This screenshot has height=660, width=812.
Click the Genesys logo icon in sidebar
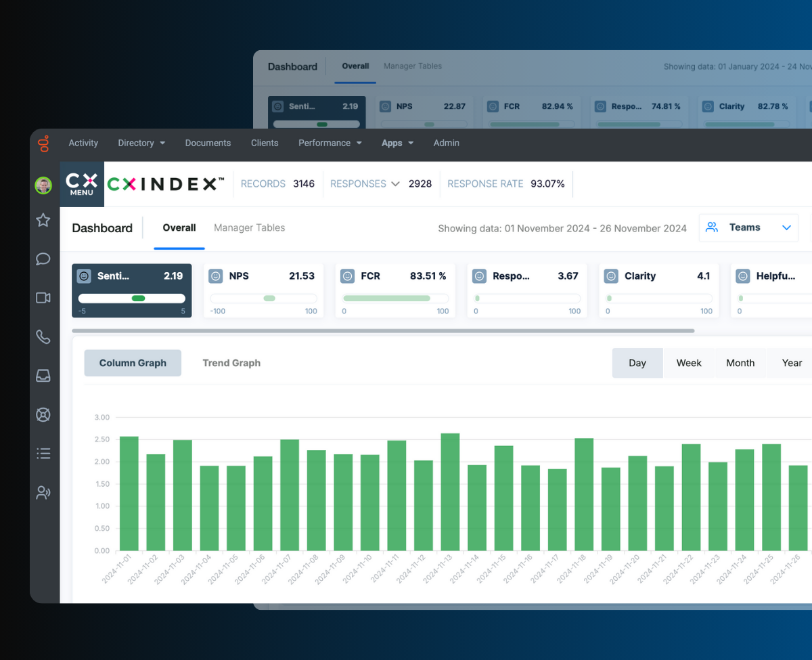click(x=44, y=144)
